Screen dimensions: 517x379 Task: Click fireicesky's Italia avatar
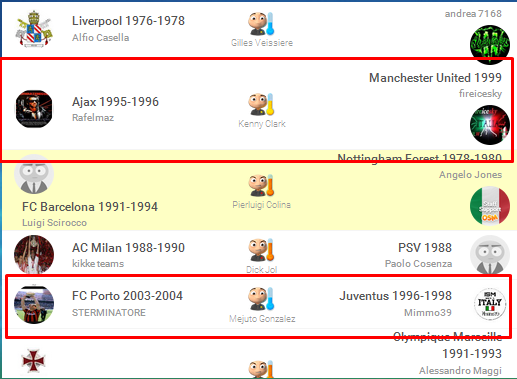490,125
